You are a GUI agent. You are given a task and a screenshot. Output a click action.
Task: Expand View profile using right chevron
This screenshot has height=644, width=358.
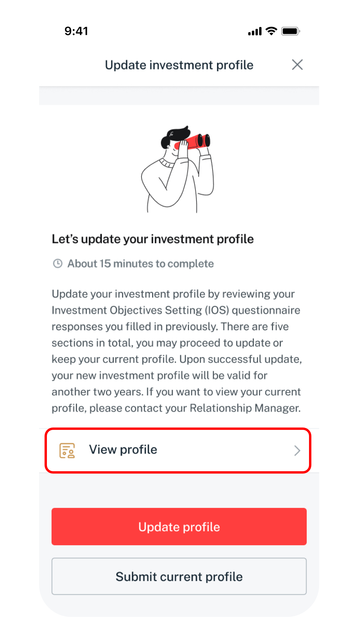pos(297,451)
